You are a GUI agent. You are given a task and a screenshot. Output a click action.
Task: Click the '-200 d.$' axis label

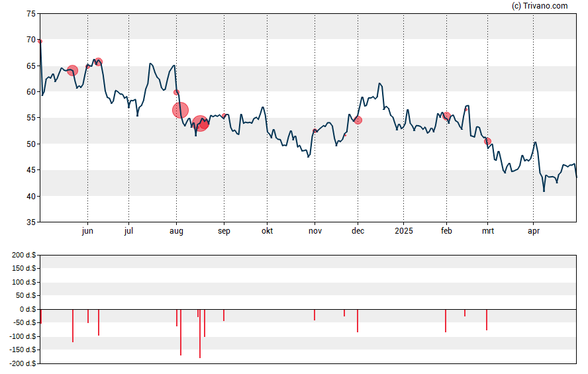(23, 363)
